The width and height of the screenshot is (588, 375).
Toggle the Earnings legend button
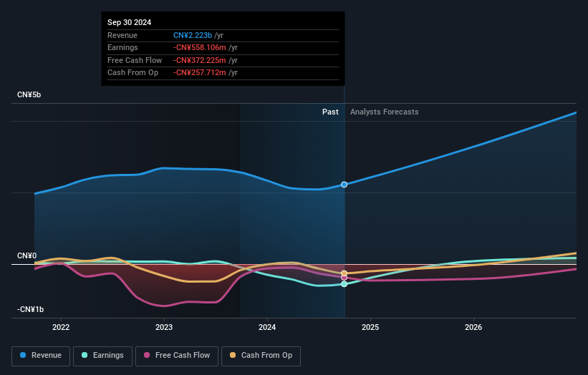click(x=102, y=356)
